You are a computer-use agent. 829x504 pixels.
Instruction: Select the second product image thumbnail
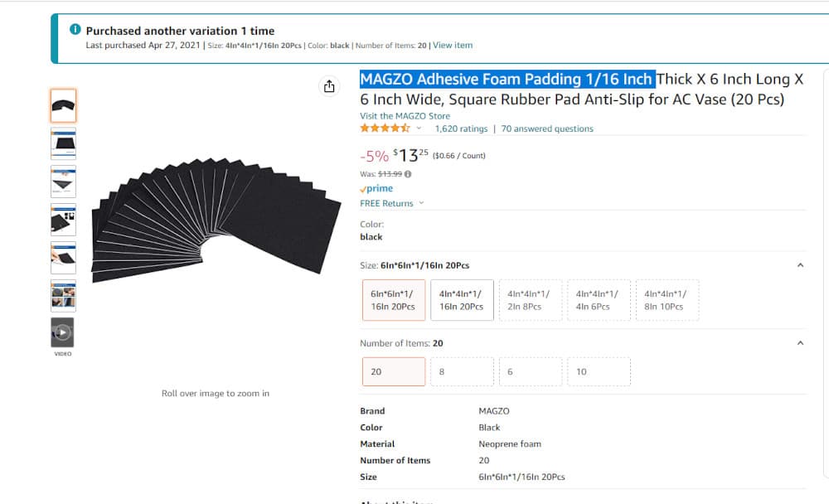click(64, 143)
